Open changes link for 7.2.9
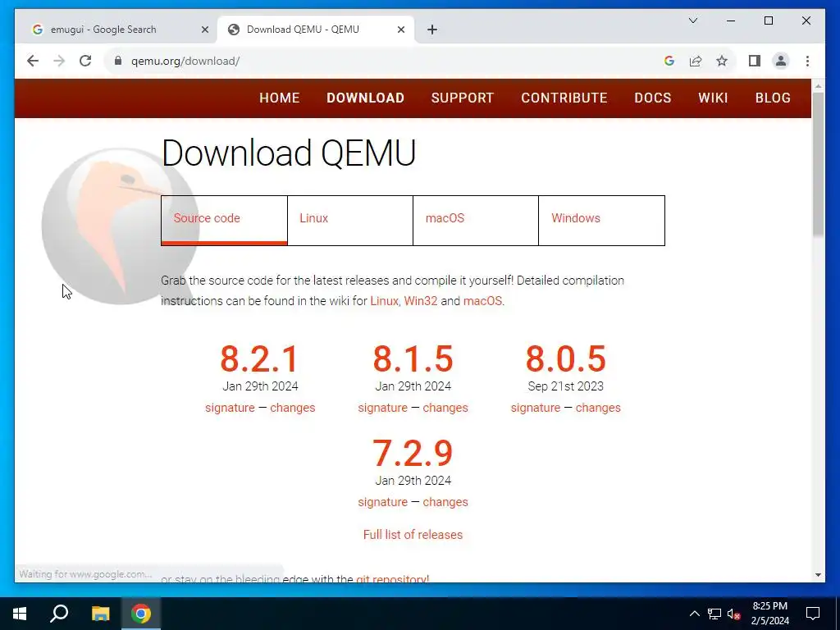840x630 pixels. click(x=445, y=502)
